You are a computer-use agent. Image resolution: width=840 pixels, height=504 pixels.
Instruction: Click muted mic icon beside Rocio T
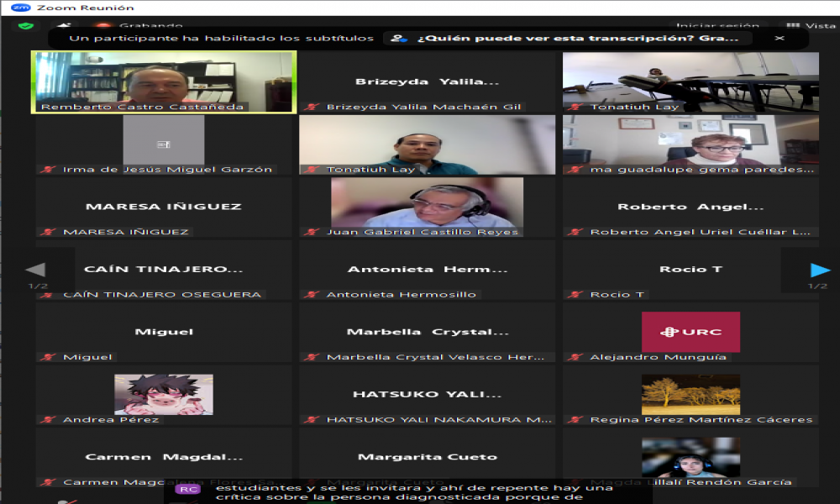click(577, 295)
